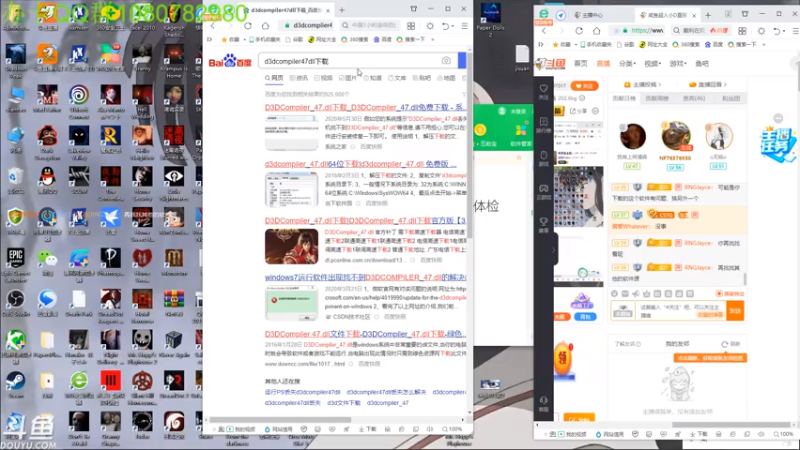Switch to the 视频 search tab on Baidu
The width and height of the screenshot is (800, 450).
323,78
